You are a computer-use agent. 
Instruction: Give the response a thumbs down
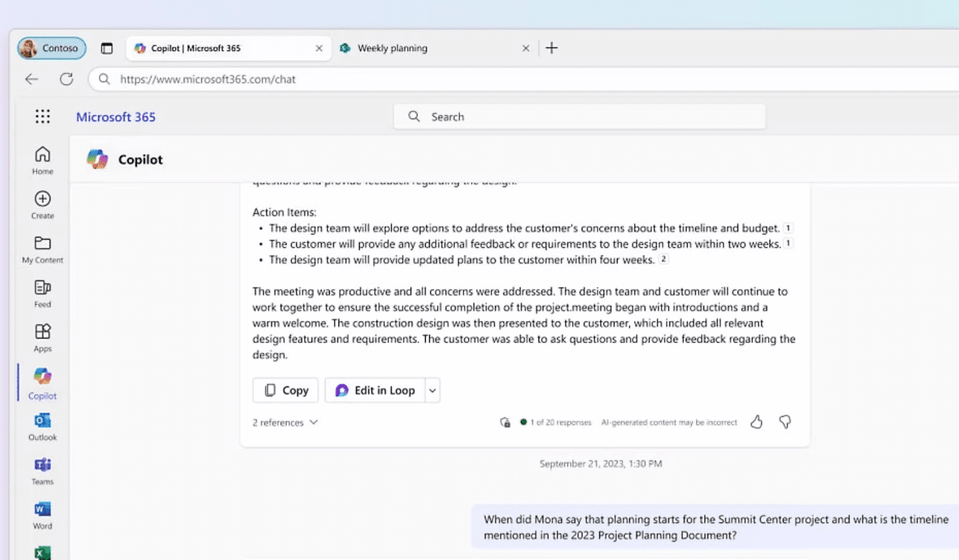785,422
